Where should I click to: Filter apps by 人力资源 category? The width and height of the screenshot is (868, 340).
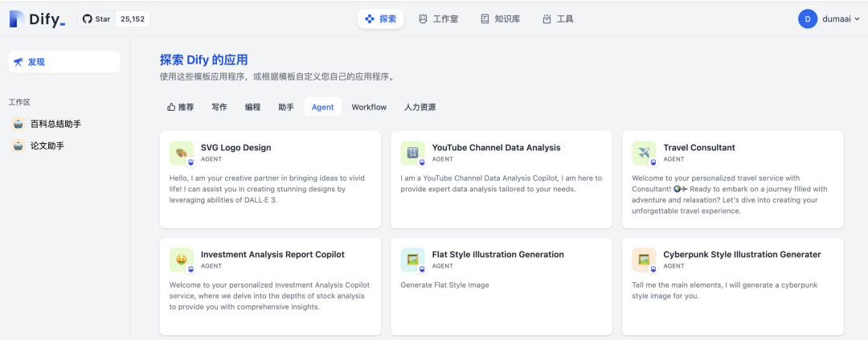coord(420,107)
